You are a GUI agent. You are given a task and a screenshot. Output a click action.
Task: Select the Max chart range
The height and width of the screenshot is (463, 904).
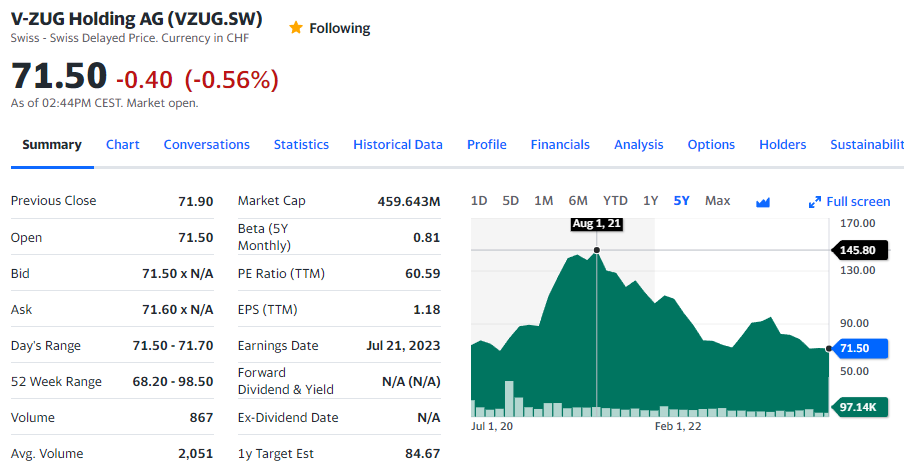717,201
